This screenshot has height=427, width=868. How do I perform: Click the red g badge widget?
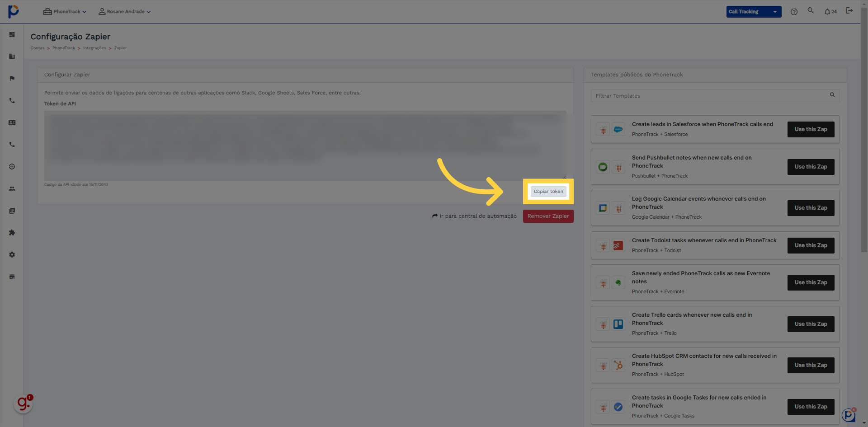click(24, 403)
